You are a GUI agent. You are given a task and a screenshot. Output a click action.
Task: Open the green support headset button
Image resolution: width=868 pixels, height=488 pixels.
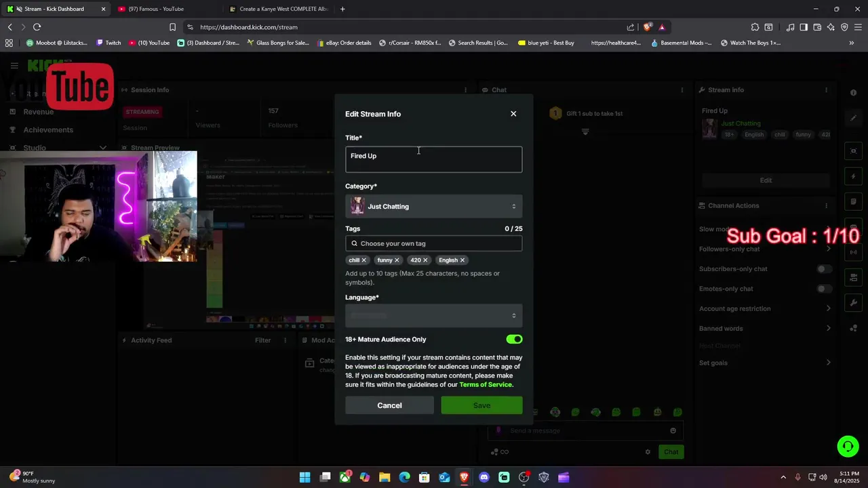pos(848,446)
